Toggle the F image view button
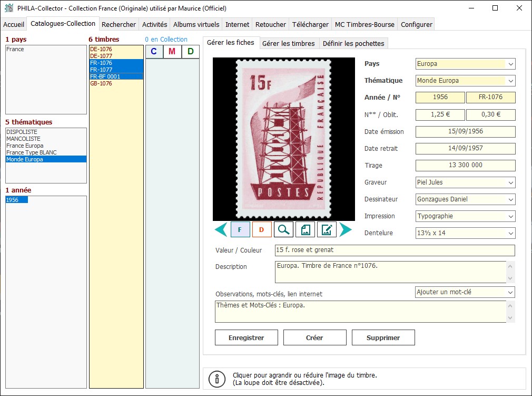Viewport: 532px width, 396px height. tap(240, 229)
